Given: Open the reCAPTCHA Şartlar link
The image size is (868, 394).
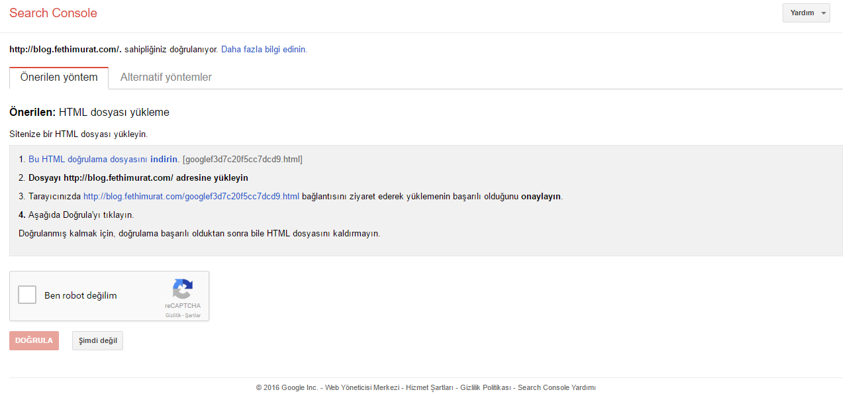Looking at the screenshot, I should 193,315.
